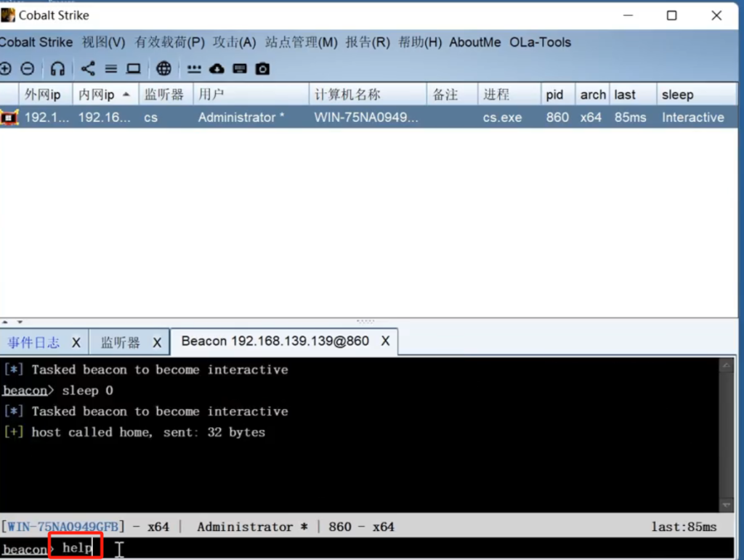Sort by the arch column header
This screenshot has width=744, height=560.
[x=592, y=94]
